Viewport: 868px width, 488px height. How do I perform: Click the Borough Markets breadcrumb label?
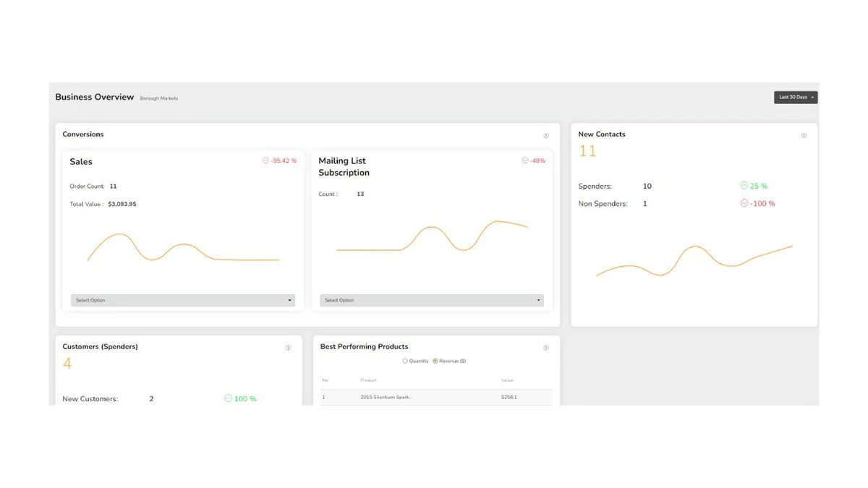click(x=159, y=98)
